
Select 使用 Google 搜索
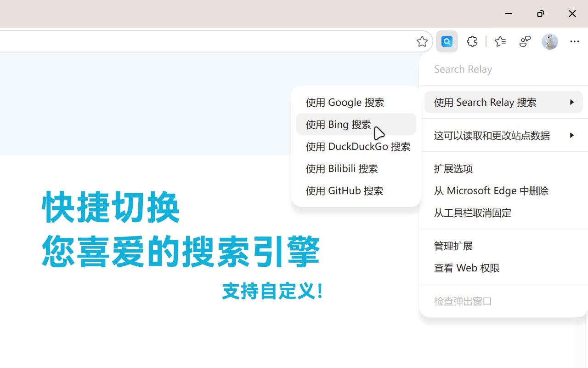pos(356,102)
